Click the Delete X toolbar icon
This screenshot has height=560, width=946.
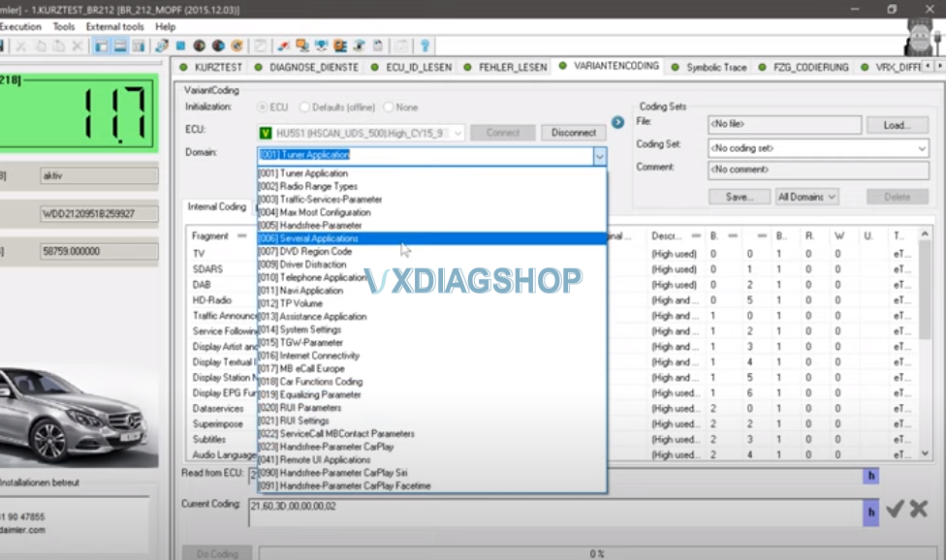pyautogui.click(x=78, y=46)
